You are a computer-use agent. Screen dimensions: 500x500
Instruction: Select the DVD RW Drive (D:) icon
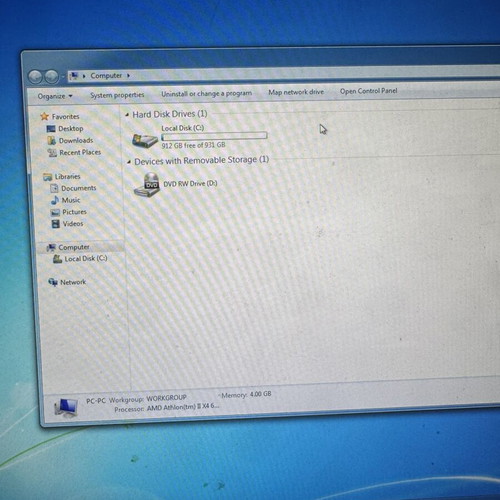pos(147,185)
